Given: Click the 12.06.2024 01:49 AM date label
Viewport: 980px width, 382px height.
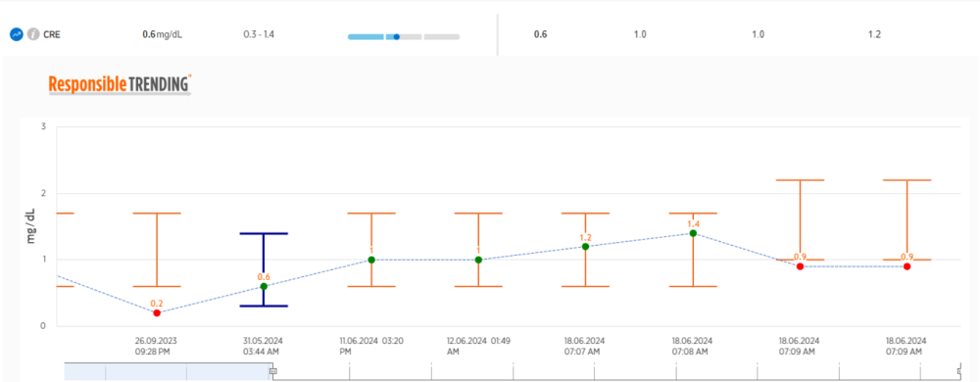Looking at the screenshot, I should point(478,347).
